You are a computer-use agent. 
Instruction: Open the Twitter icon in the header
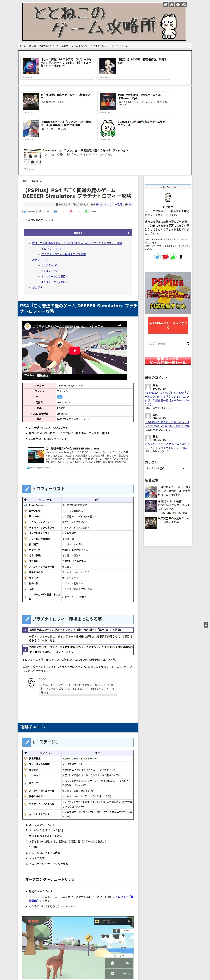click(165, 5)
